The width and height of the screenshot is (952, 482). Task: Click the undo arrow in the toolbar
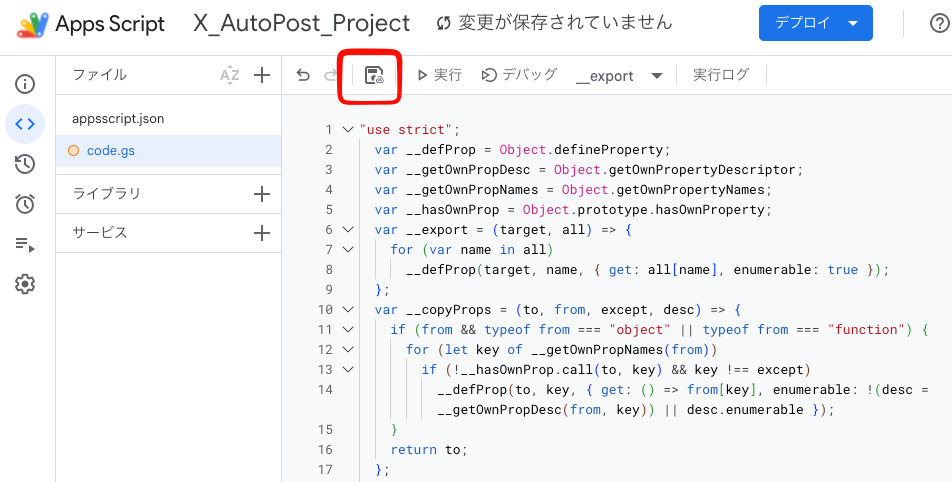(x=302, y=75)
